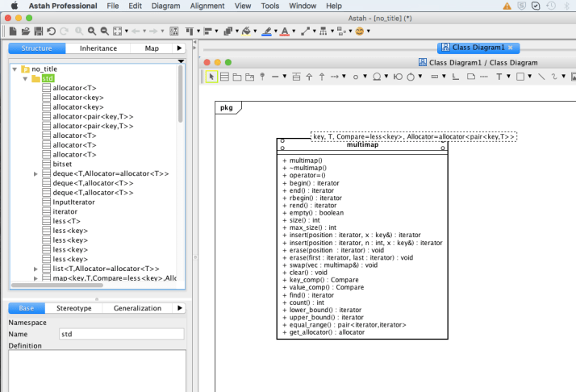Screen dimensions: 576x392
Task: Show more tabs after the Map tab
Action: [x=179, y=48]
